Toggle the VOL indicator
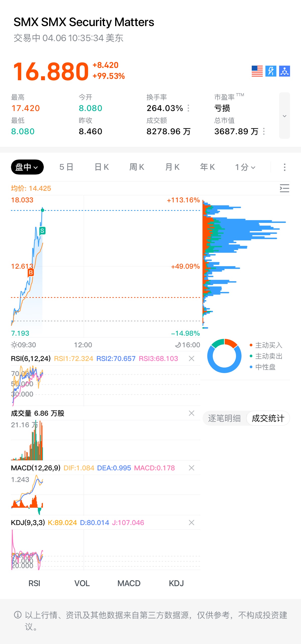Image resolution: width=301 pixels, height=644 pixels. (82, 583)
